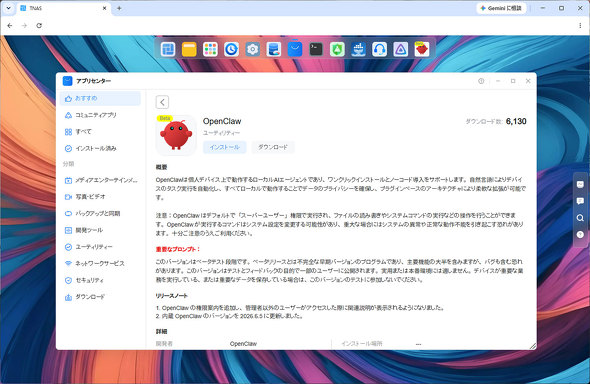Close the アプリセンター window
The height and width of the screenshot is (384, 590).
pyautogui.click(x=528, y=81)
